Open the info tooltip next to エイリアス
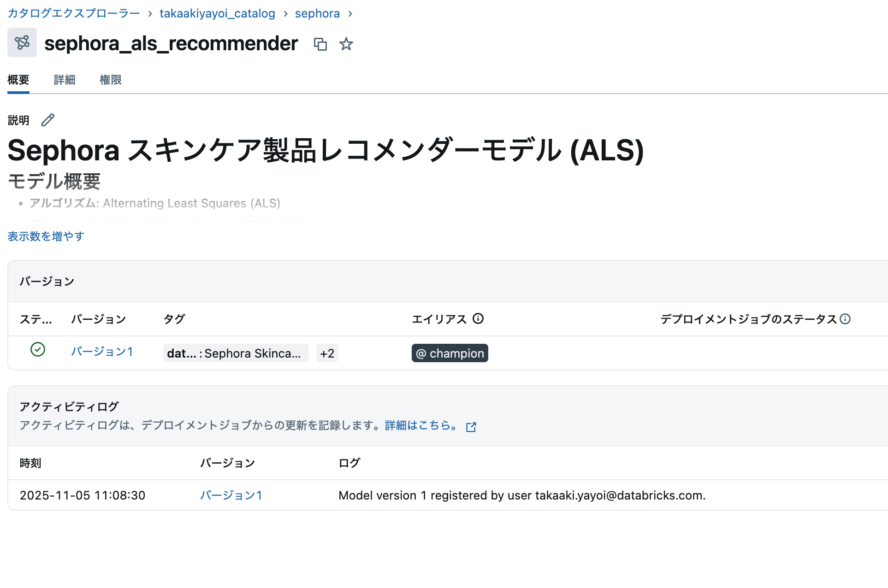 coord(479,318)
